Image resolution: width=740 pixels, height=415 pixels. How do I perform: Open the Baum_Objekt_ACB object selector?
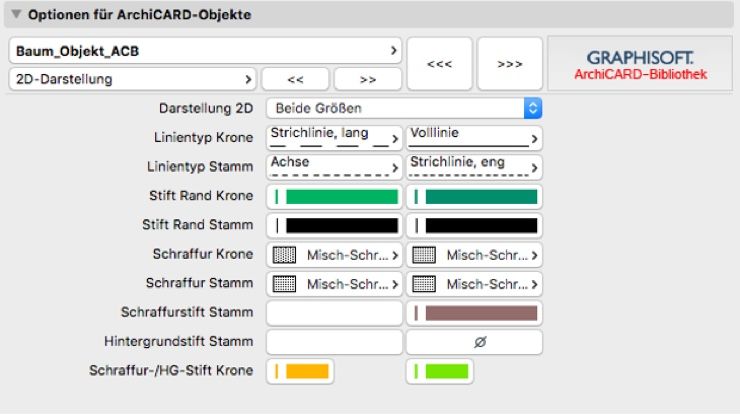pos(205,49)
